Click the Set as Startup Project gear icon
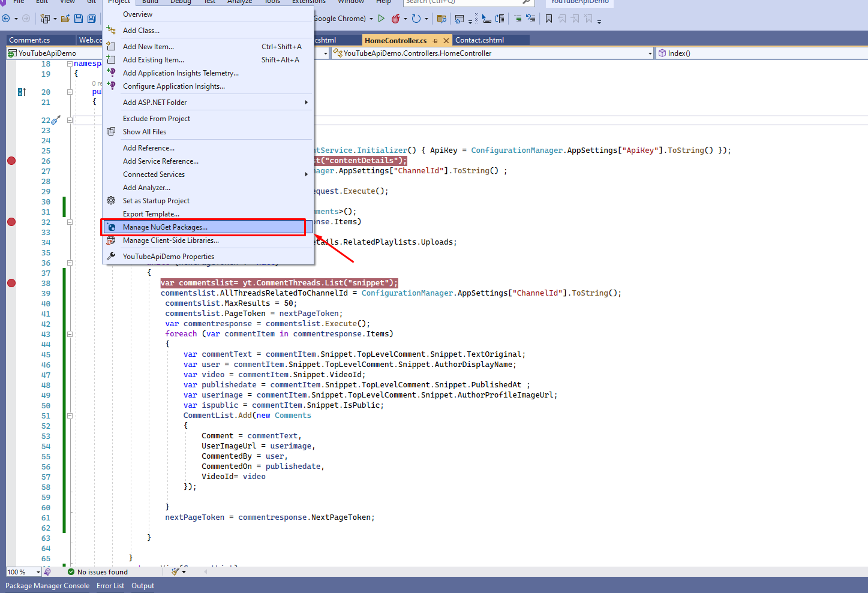The width and height of the screenshot is (868, 593). [x=111, y=200]
